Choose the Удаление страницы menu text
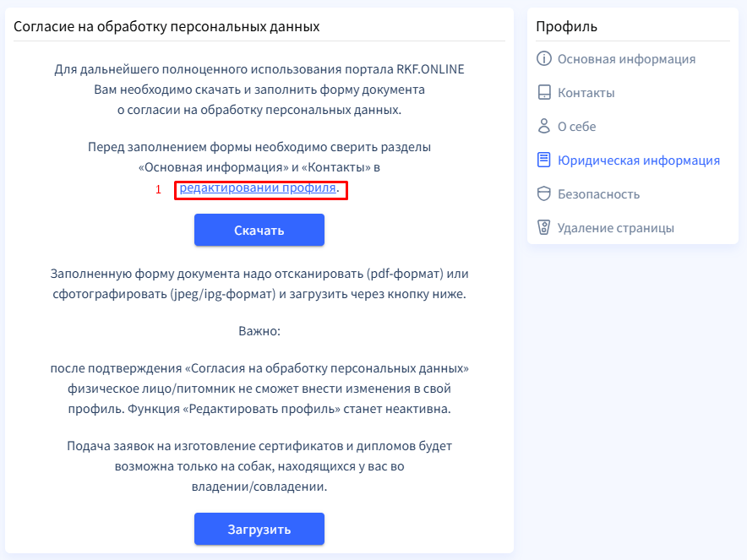 click(x=615, y=228)
